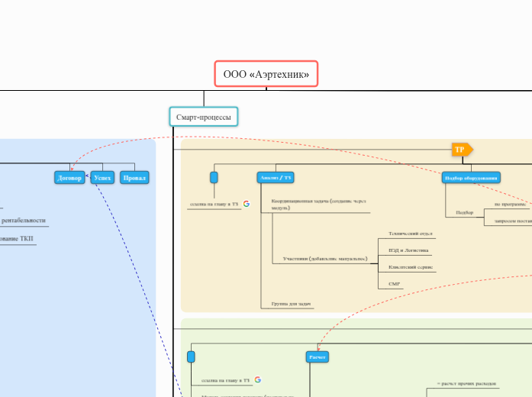Viewport: 532px width, 397px height.
Task: Select the Подбор оборудования node
Action: pos(471,178)
